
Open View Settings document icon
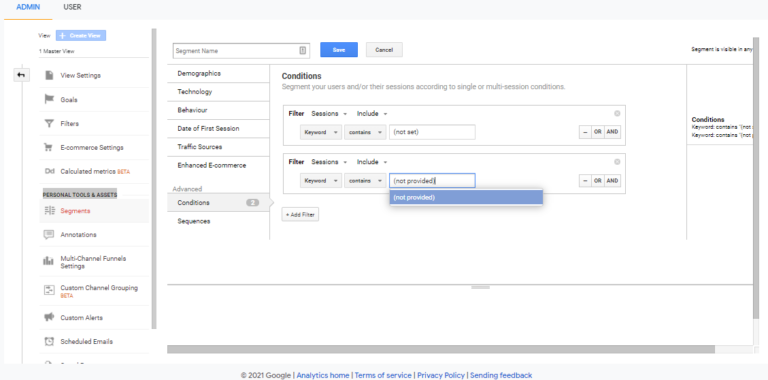tap(49, 75)
